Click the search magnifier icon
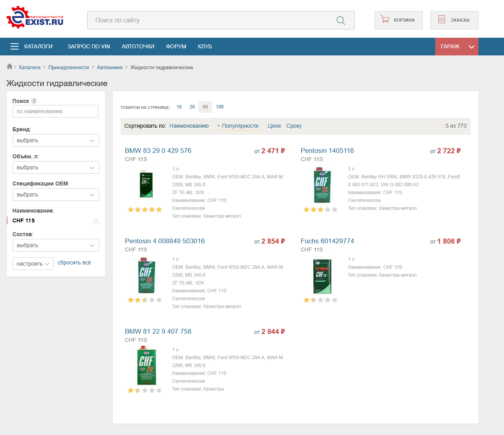The image size is (504, 435). click(x=341, y=20)
